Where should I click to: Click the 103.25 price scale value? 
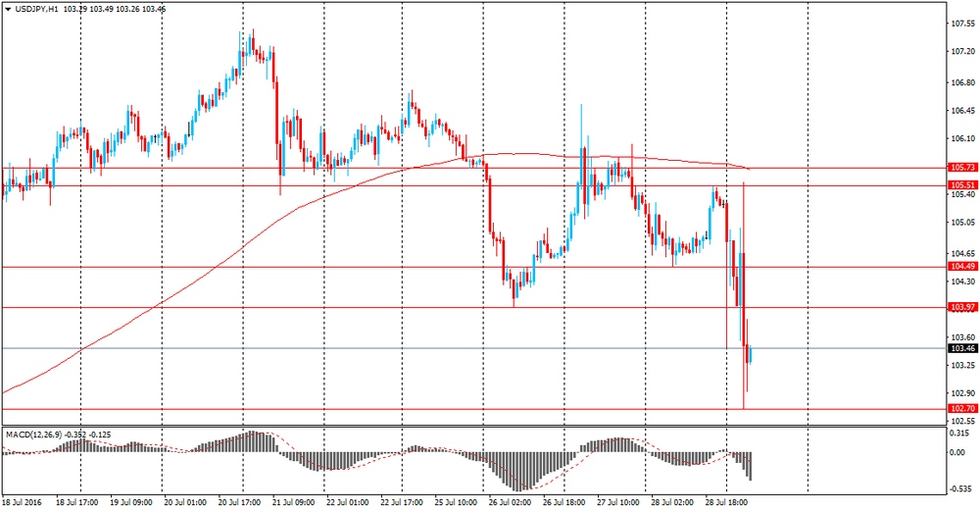963,366
